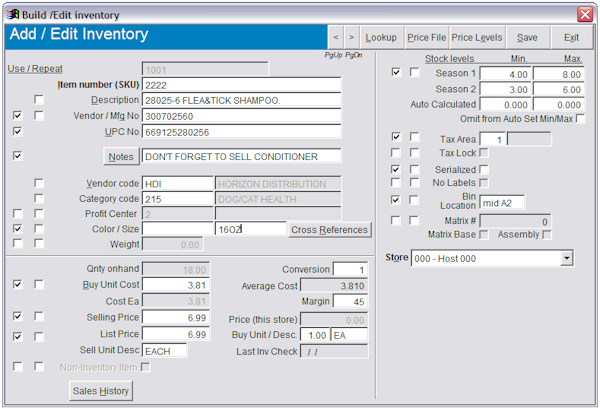Toggle the Serialized checkbox

coord(485,169)
